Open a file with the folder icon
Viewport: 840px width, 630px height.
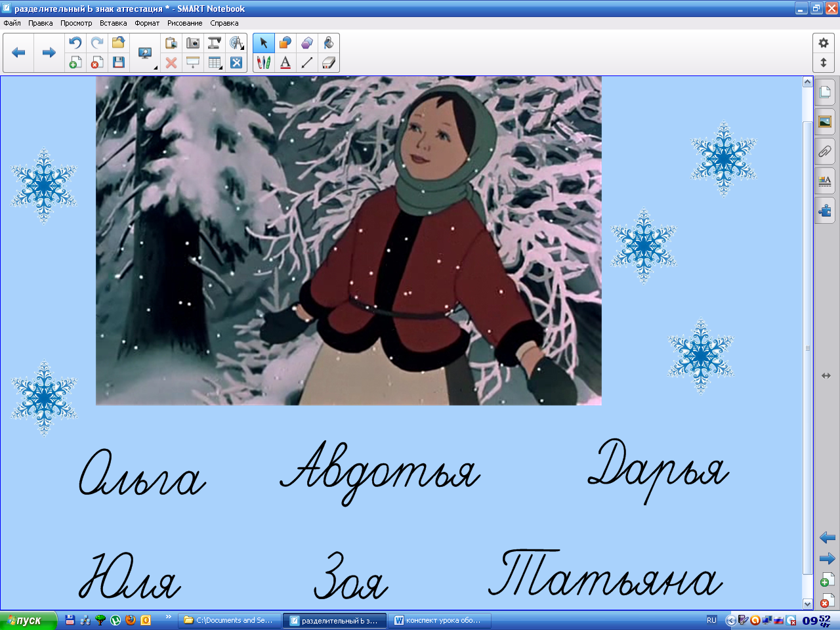[x=118, y=43]
